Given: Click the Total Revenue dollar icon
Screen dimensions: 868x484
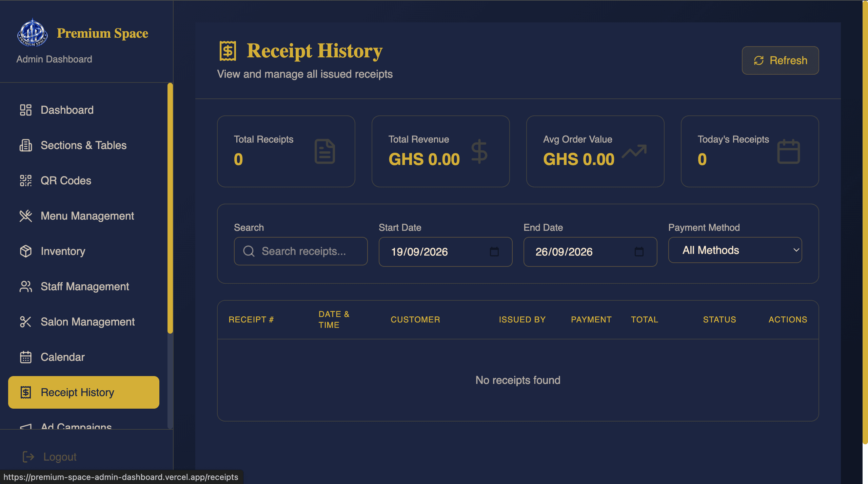Looking at the screenshot, I should tap(479, 151).
